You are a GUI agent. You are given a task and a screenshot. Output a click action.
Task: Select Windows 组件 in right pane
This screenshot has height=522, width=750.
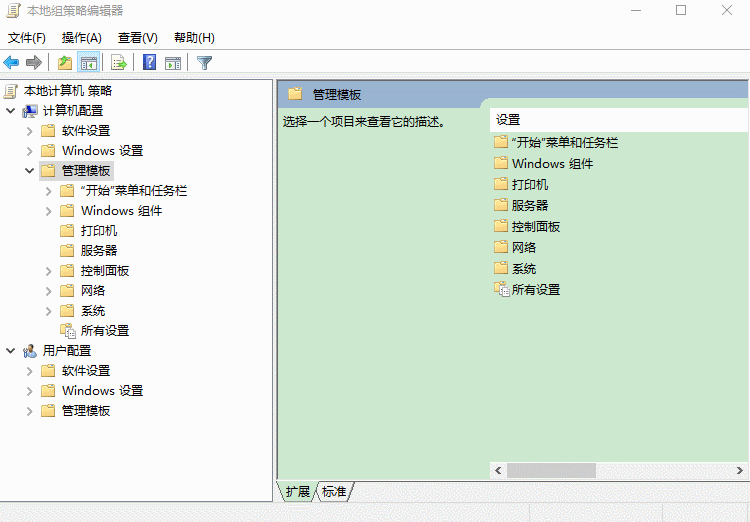coord(552,164)
